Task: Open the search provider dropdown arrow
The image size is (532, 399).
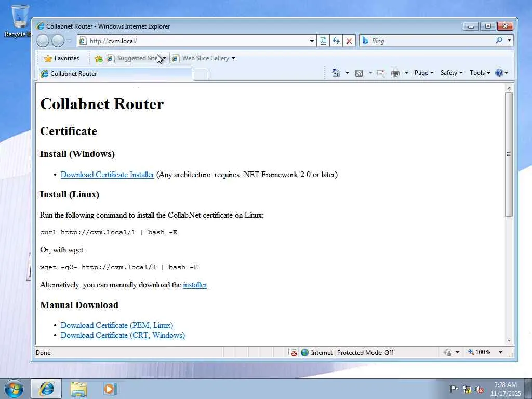Action: (509, 41)
